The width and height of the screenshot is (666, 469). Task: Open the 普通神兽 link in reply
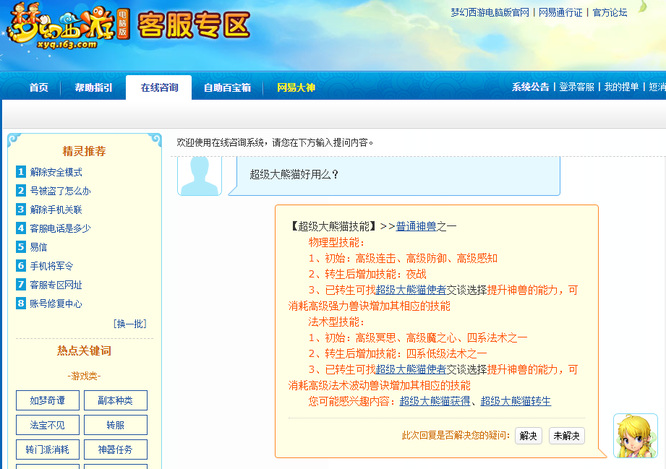(x=416, y=226)
